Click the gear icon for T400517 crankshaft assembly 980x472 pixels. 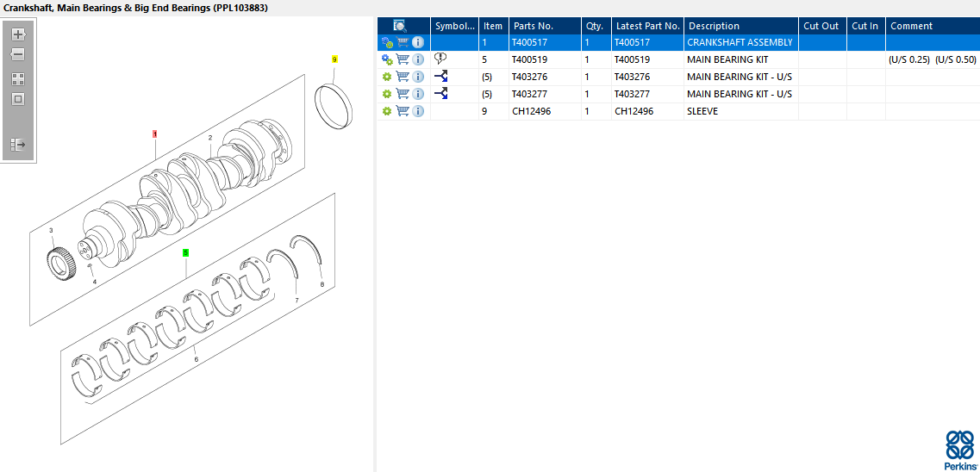tap(387, 42)
